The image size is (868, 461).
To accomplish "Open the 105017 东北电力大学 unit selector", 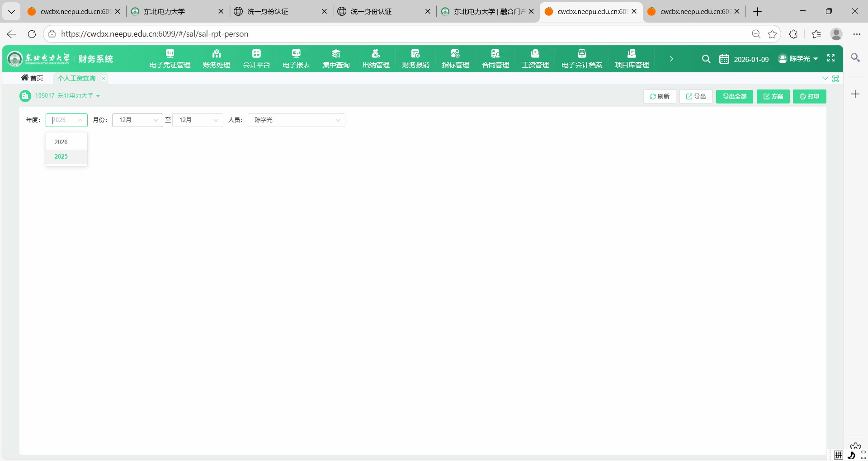I will (67, 96).
